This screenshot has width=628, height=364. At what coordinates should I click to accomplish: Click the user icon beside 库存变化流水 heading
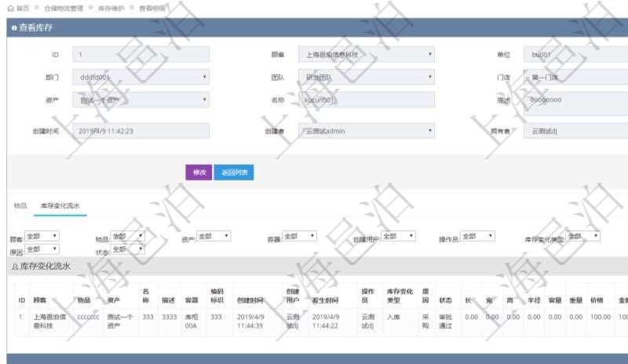15,267
